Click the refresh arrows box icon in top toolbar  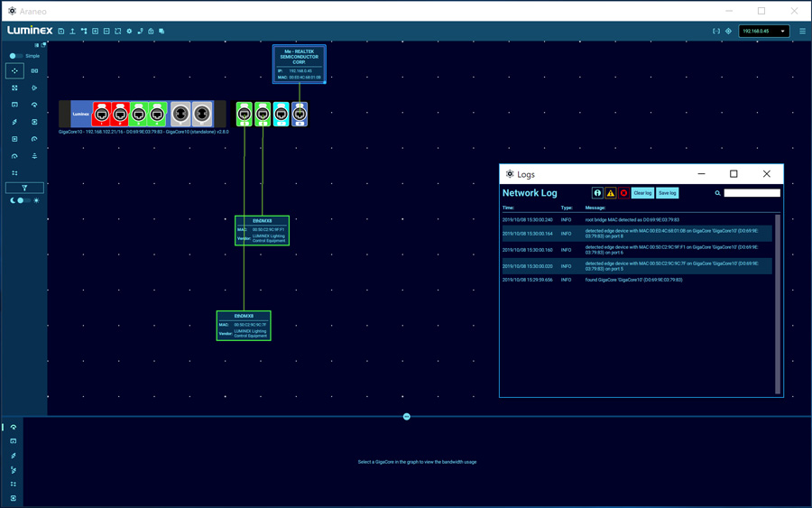tap(118, 31)
